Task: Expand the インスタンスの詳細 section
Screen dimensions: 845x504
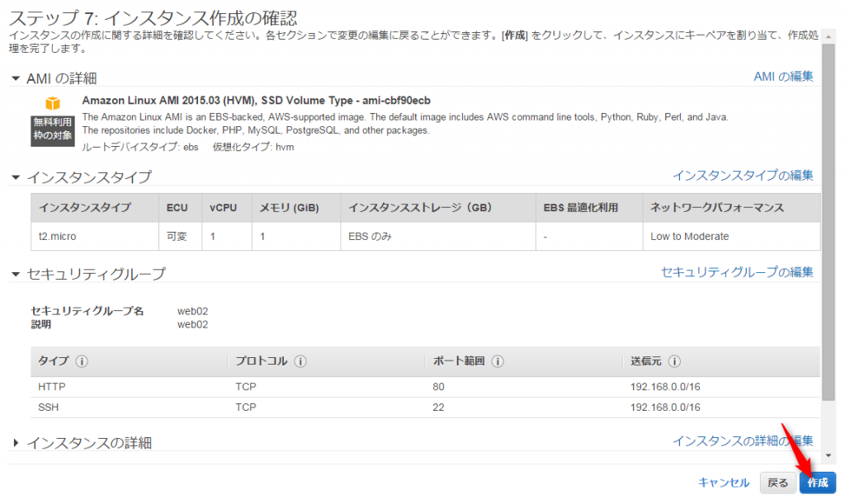Action: [x=16, y=443]
